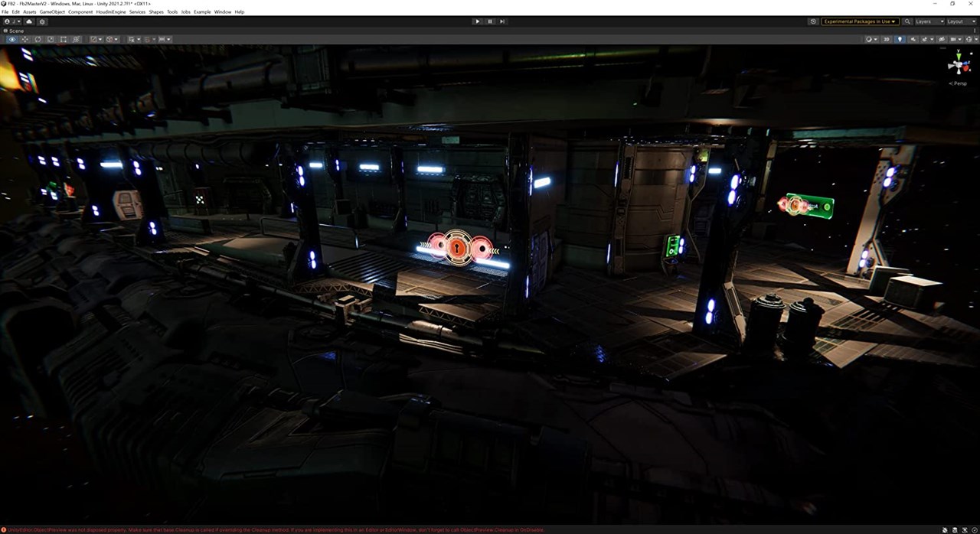Click the global search magnifier icon
This screenshot has height=534, width=980.
point(907,21)
